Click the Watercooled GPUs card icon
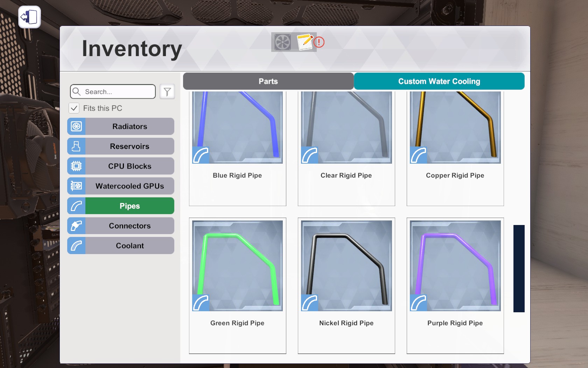Viewport: 588px width, 368px height. [x=76, y=186]
